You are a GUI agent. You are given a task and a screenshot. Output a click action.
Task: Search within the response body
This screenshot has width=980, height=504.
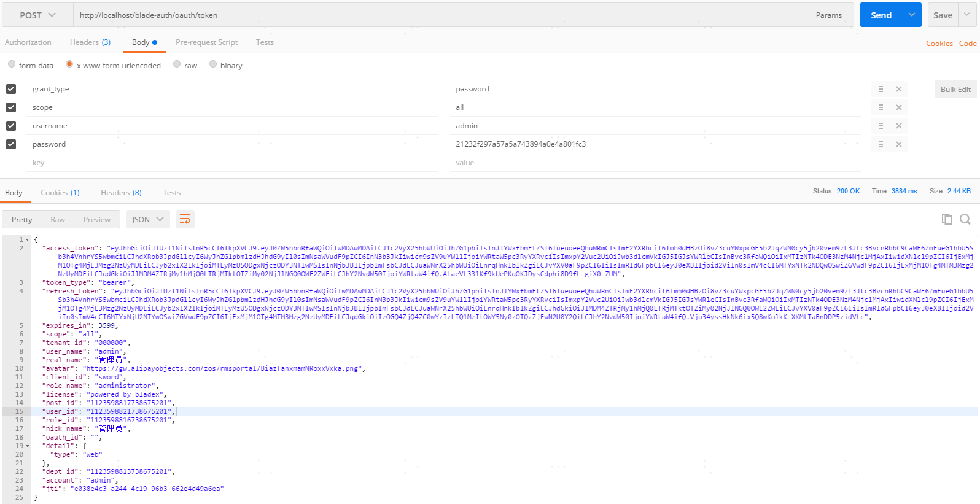965,219
